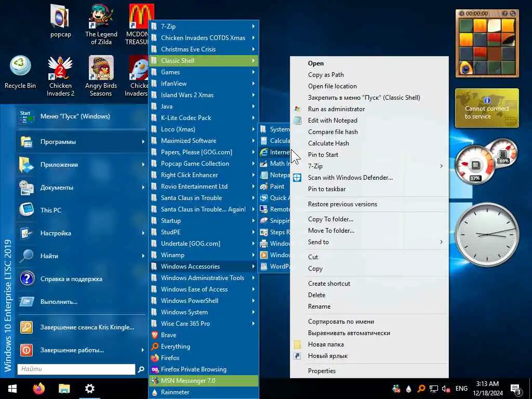This screenshot has height=399, width=532.
Task: Open Wise Care 365 Pro folder
Action: pyautogui.click(x=204, y=323)
